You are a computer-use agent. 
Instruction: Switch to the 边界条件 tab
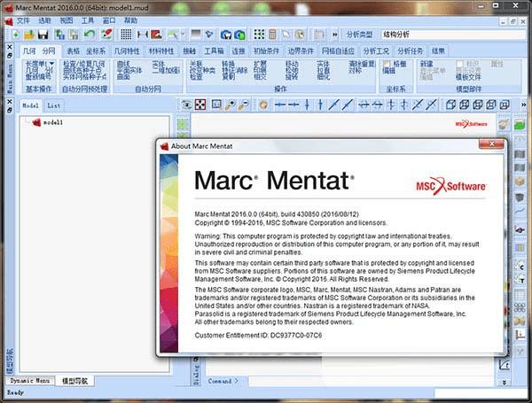(301, 51)
